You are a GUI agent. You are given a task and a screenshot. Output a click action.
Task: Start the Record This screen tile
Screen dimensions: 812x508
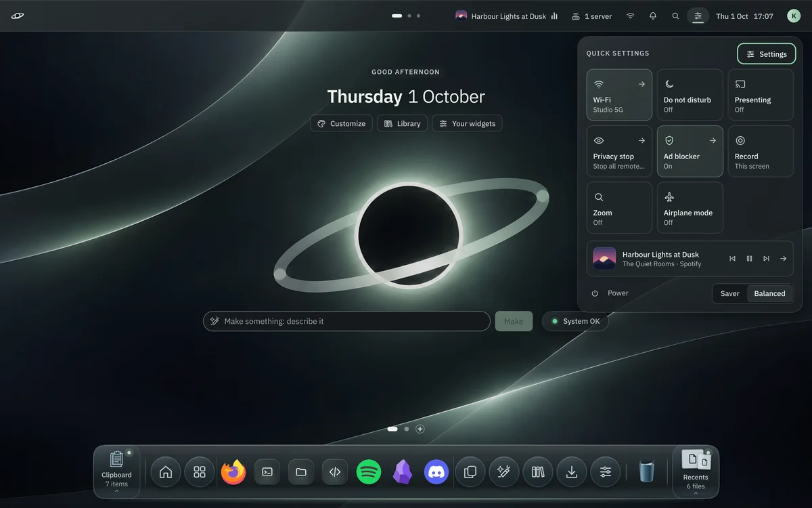click(761, 151)
